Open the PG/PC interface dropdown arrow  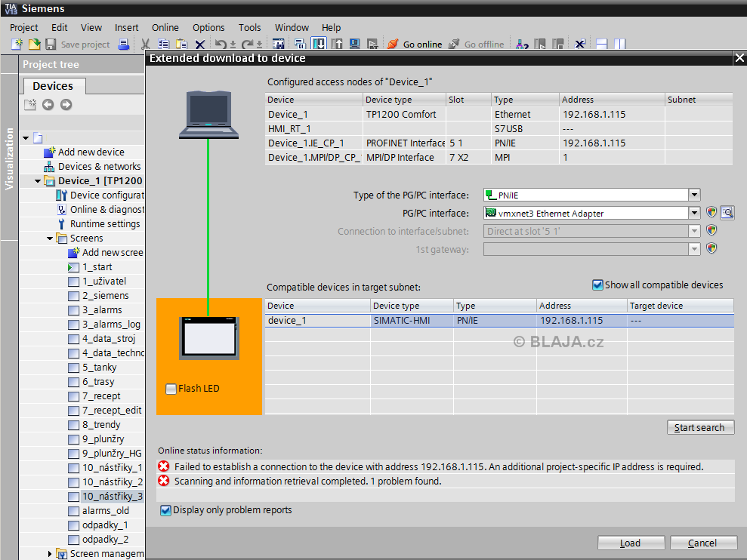[x=695, y=213]
